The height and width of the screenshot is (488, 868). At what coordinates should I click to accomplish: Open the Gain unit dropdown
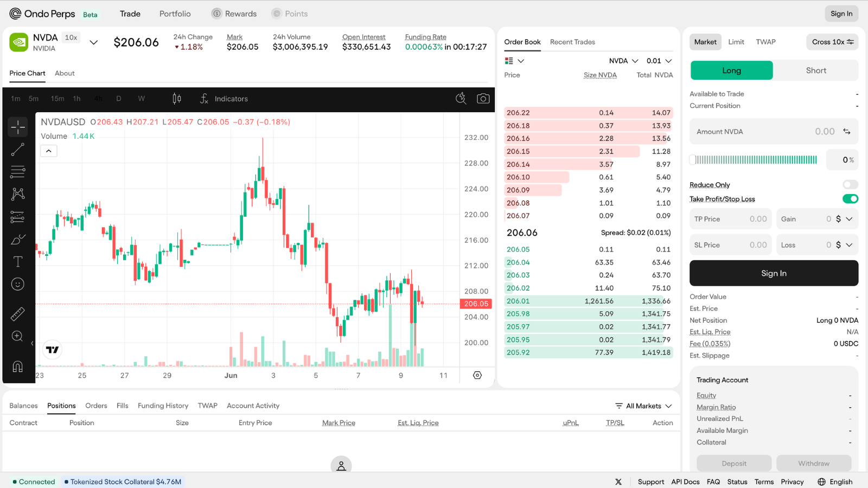coord(845,219)
